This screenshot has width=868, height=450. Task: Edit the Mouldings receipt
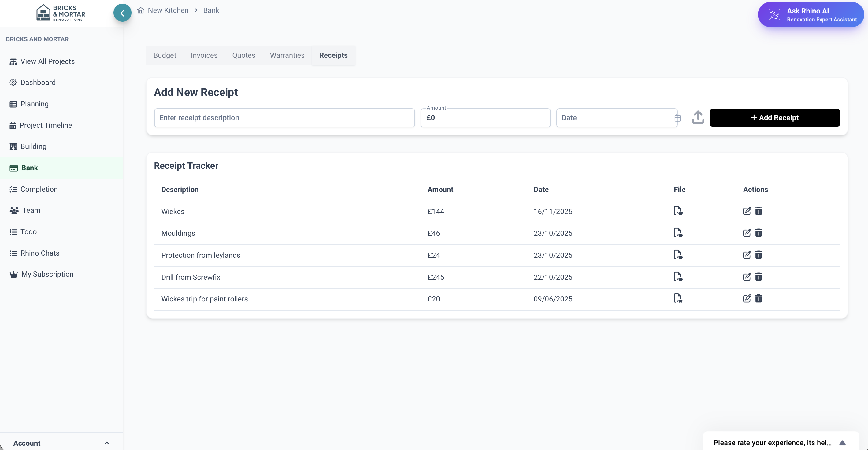click(747, 233)
